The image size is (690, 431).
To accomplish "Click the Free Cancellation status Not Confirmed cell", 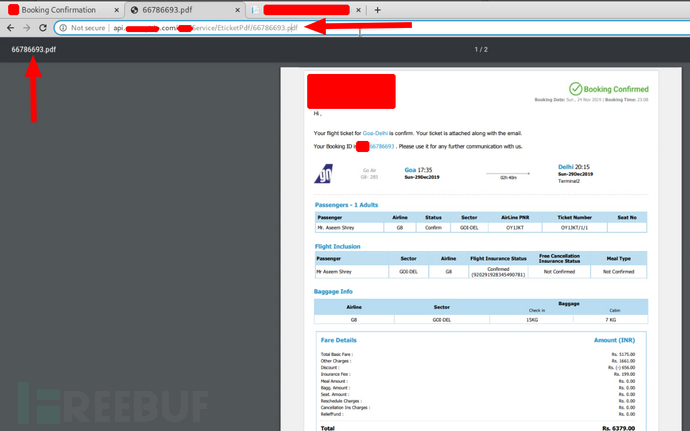I will [559, 272].
